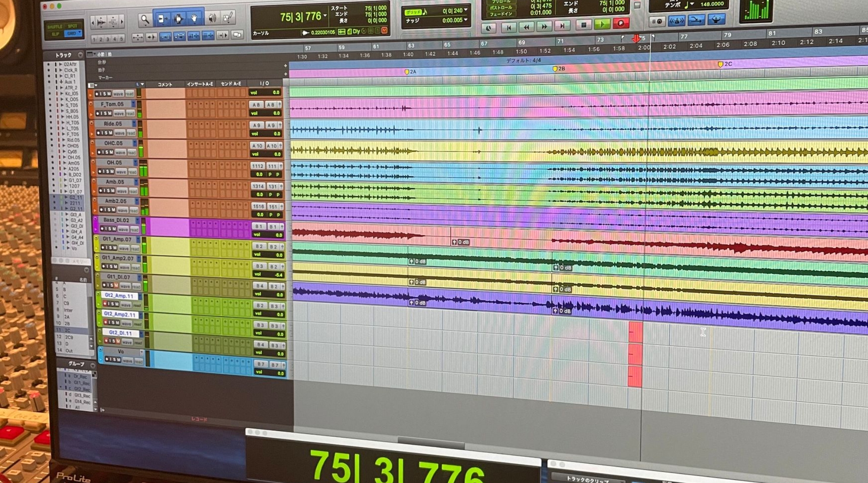This screenshot has height=483, width=868.
Task: Enable SPOT edit mode
Action: point(73,26)
